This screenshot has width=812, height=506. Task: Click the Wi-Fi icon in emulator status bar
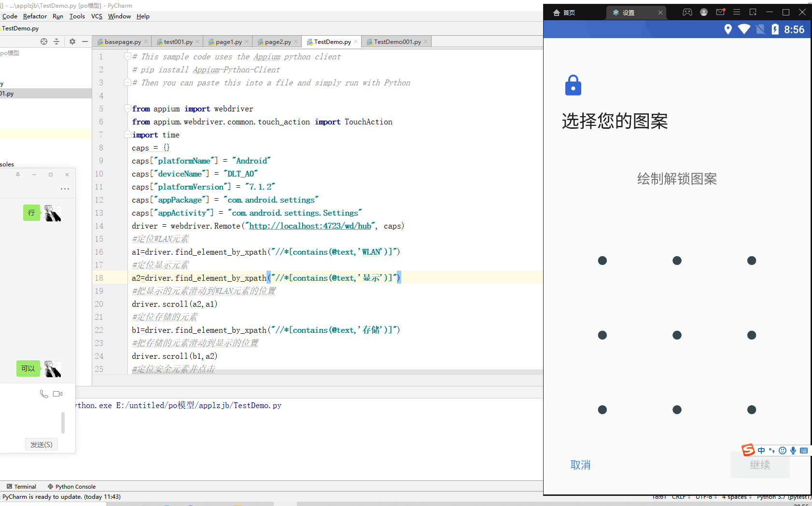click(744, 29)
